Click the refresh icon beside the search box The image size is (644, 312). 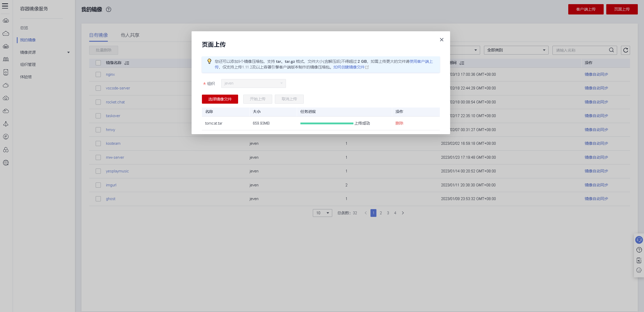point(625,50)
